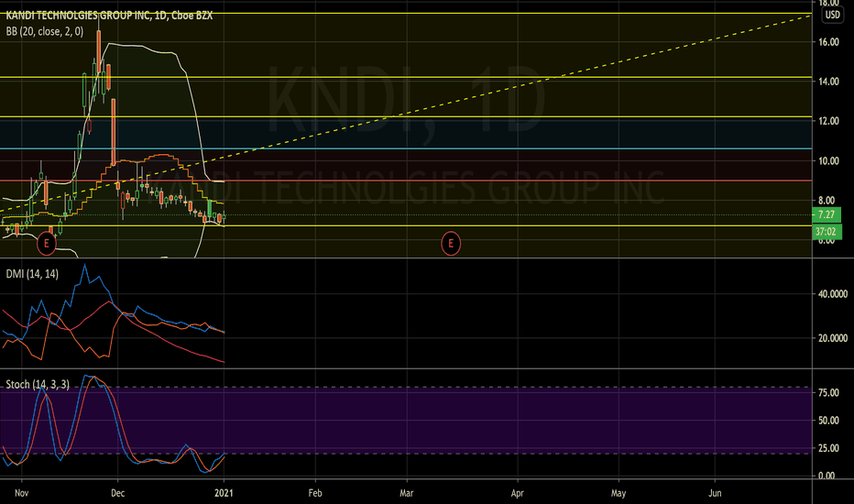Image resolution: width=854 pixels, height=504 pixels.
Task: Click the 50.00 Stoch scale label
Action: [828, 421]
